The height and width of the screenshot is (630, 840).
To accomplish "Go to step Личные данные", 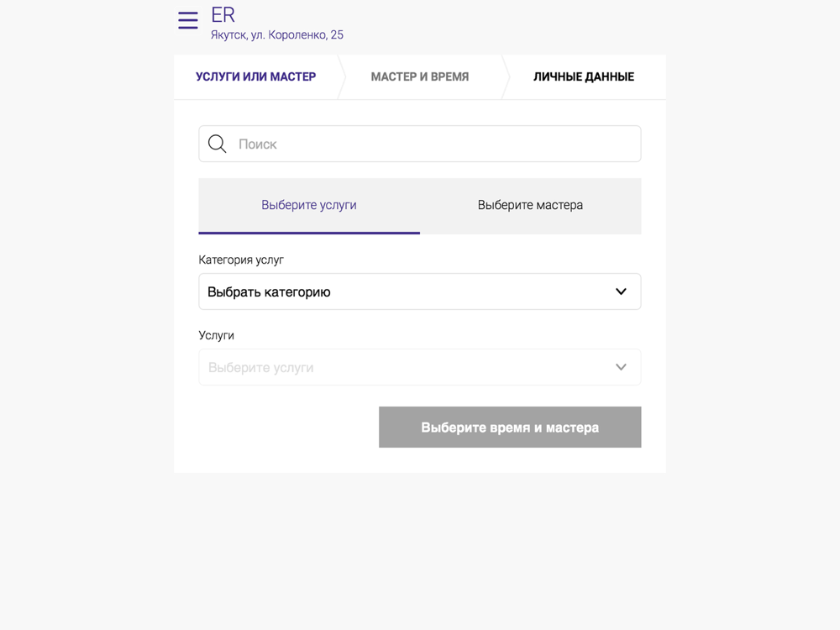I will pos(584,76).
